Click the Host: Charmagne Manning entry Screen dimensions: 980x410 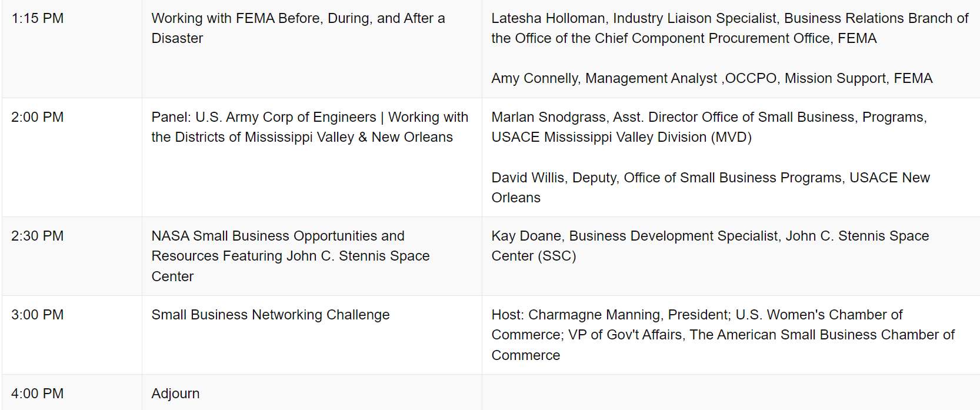pos(723,335)
